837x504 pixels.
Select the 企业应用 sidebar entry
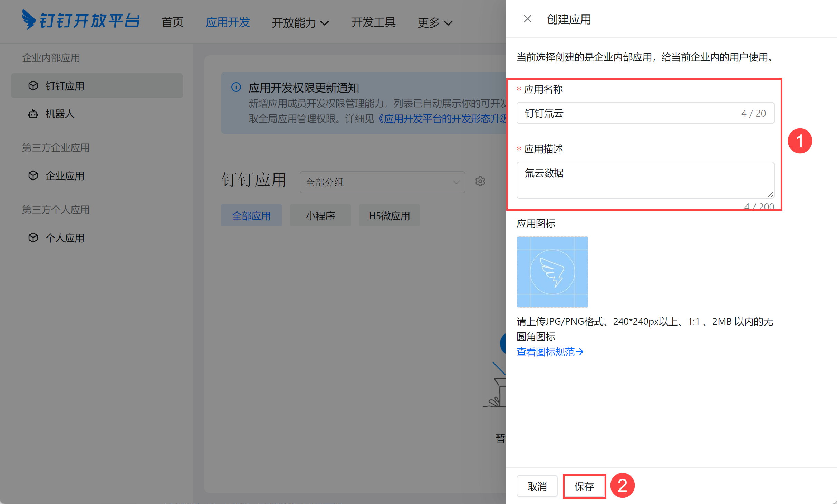pos(65,175)
